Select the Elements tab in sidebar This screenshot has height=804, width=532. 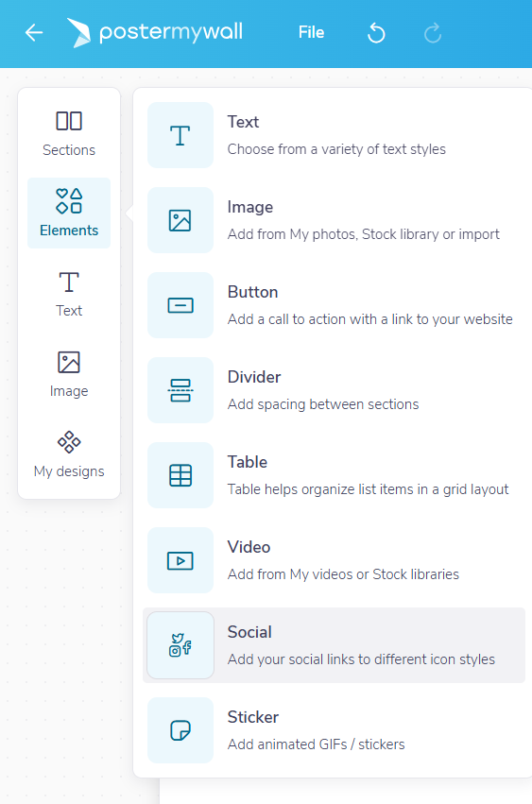(x=69, y=214)
